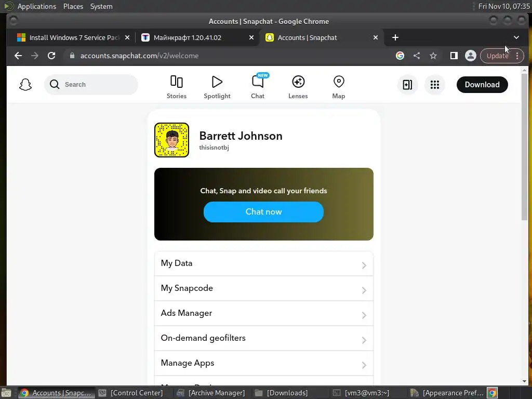Open Chat marked NEW
Viewport: 532px width, 399px height.
[258, 87]
